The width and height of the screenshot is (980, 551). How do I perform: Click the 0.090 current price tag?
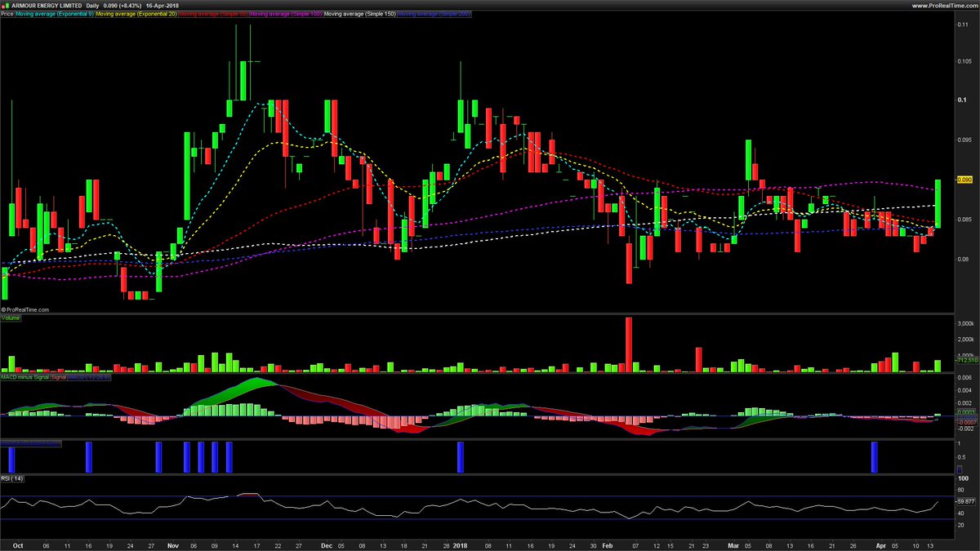tap(964, 180)
